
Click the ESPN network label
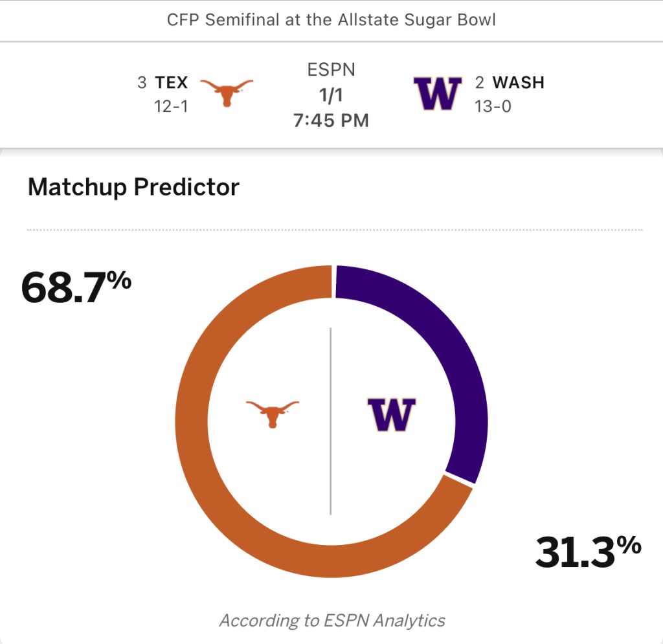[x=331, y=69]
